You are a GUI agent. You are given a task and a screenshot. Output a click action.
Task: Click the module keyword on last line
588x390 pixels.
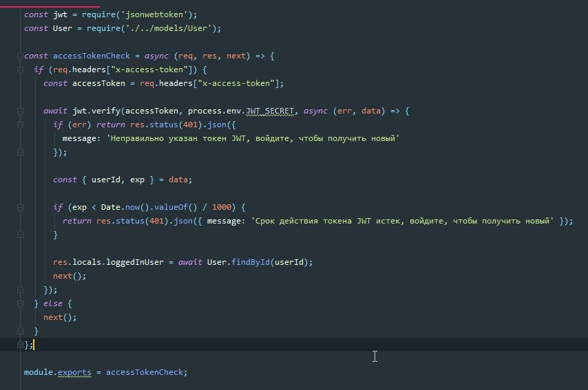(39, 372)
